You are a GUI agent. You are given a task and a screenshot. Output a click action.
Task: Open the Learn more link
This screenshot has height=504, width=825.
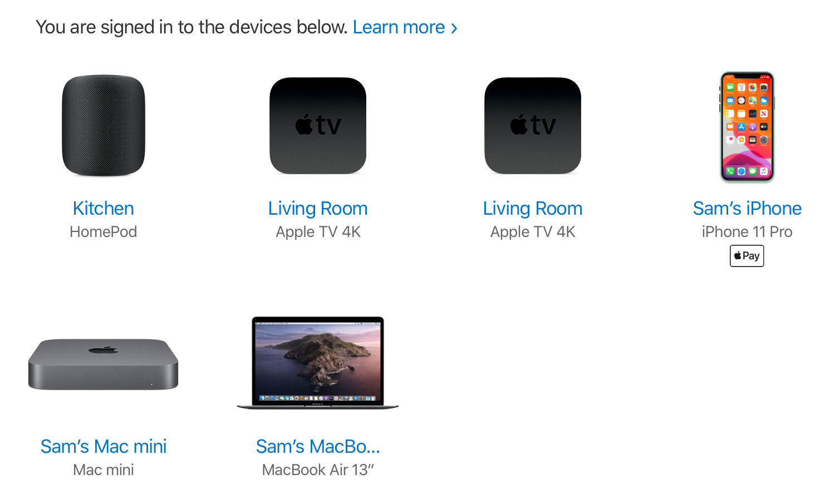tap(399, 27)
